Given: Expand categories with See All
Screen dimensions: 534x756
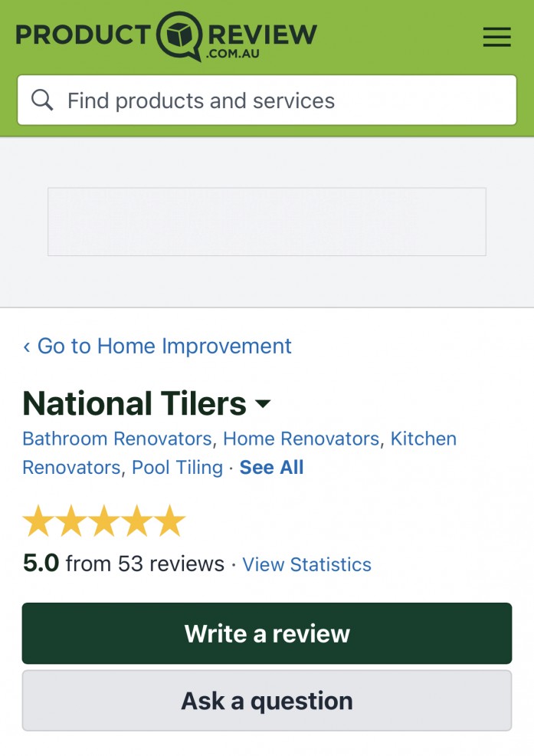Looking at the screenshot, I should (x=272, y=467).
